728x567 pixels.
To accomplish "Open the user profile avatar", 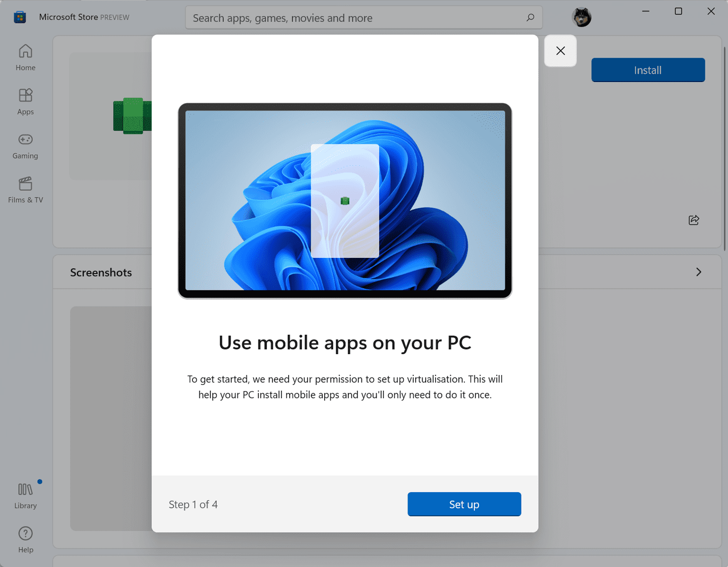I will tap(582, 17).
